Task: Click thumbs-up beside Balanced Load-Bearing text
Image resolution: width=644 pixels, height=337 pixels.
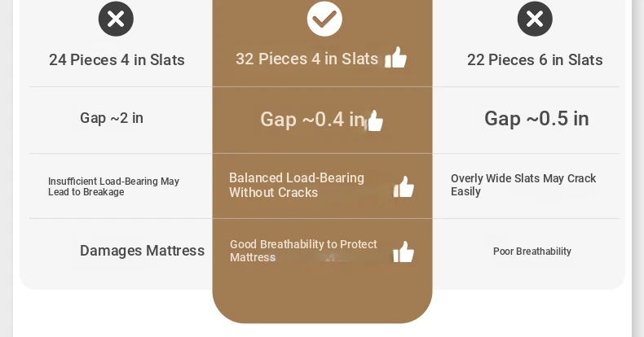Action: [x=404, y=187]
